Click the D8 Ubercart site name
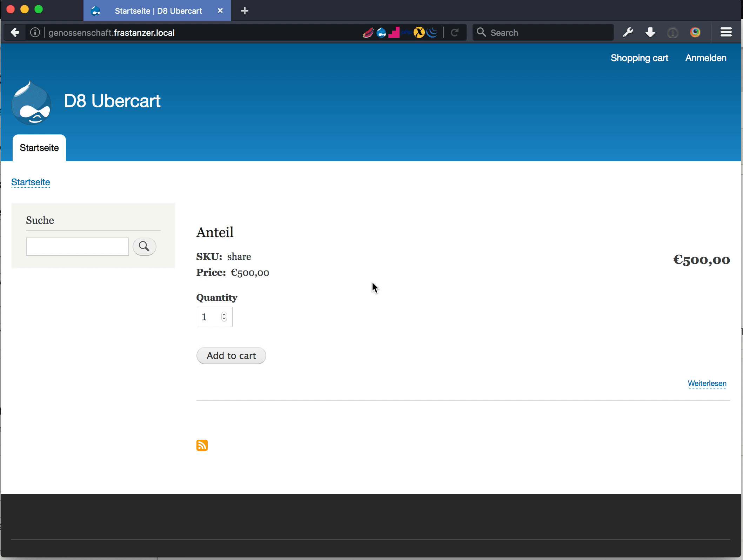743x560 pixels. (112, 101)
